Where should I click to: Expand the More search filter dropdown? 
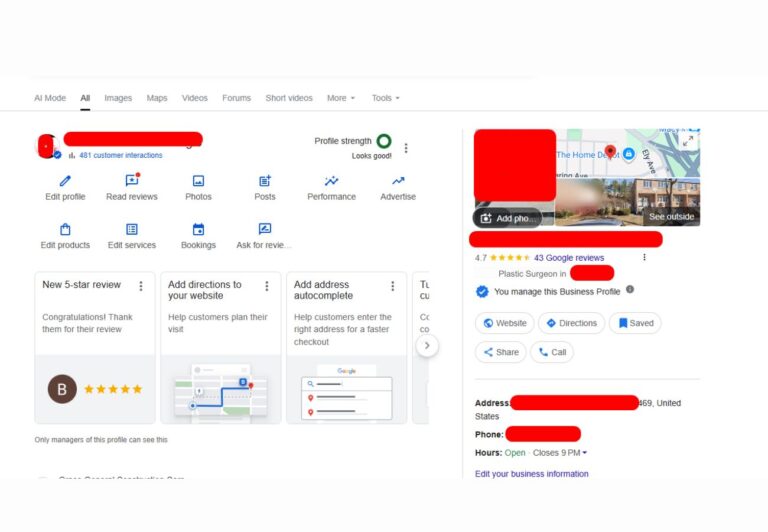click(340, 98)
